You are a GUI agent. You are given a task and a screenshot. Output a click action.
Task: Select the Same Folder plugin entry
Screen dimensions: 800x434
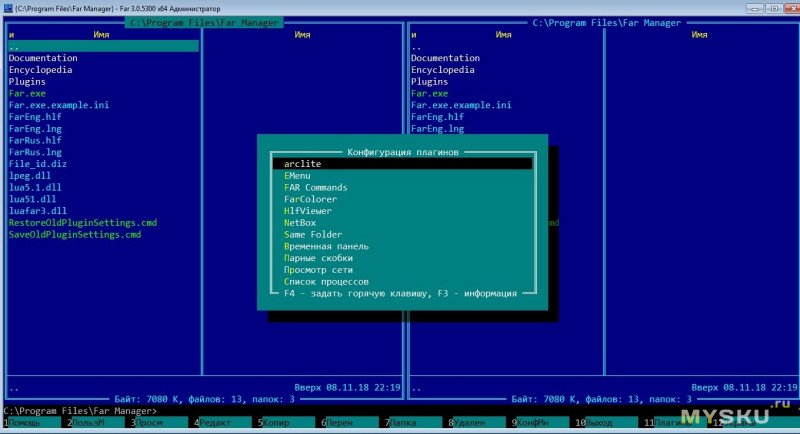tap(313, 234)
